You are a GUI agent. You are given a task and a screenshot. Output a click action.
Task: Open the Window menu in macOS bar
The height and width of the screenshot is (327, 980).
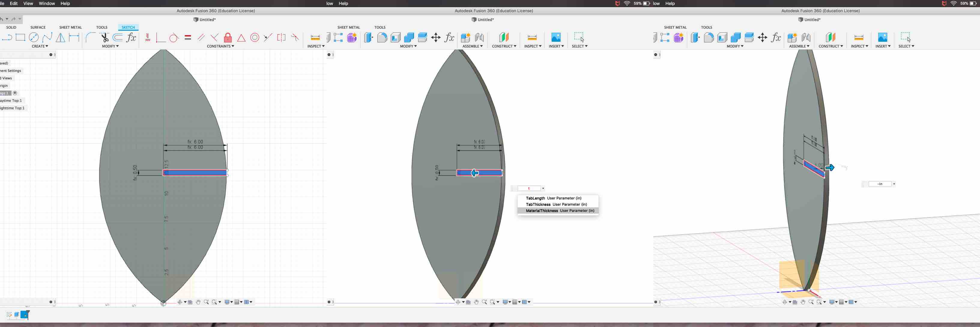point(47,3)
